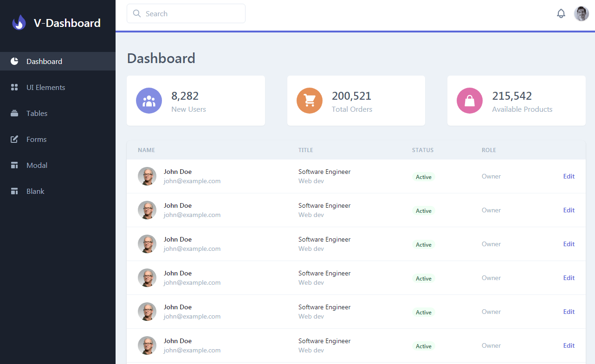Screen dimensions: 595x364
Task: Switch to the Forms section
Action: (x=37, y=139)
